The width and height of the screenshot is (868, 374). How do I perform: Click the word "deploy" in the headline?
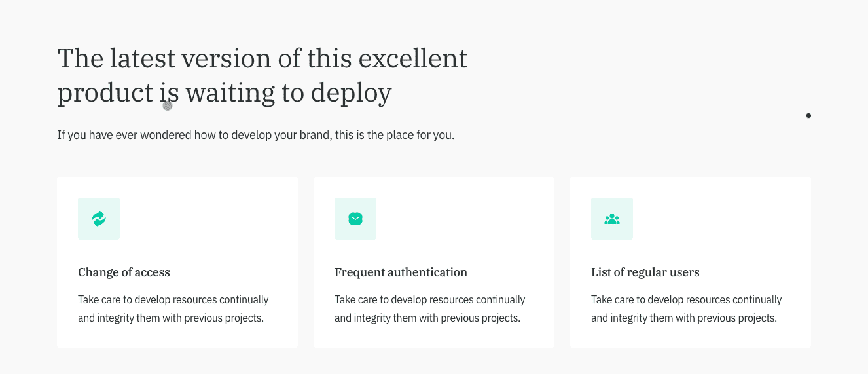351,93
